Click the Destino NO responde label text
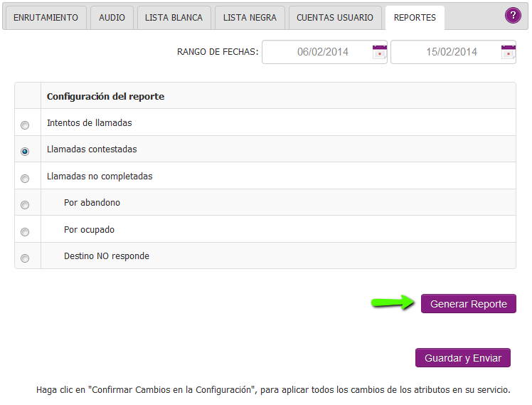This screenshot has width=532, height=405. tap(107, 256)
